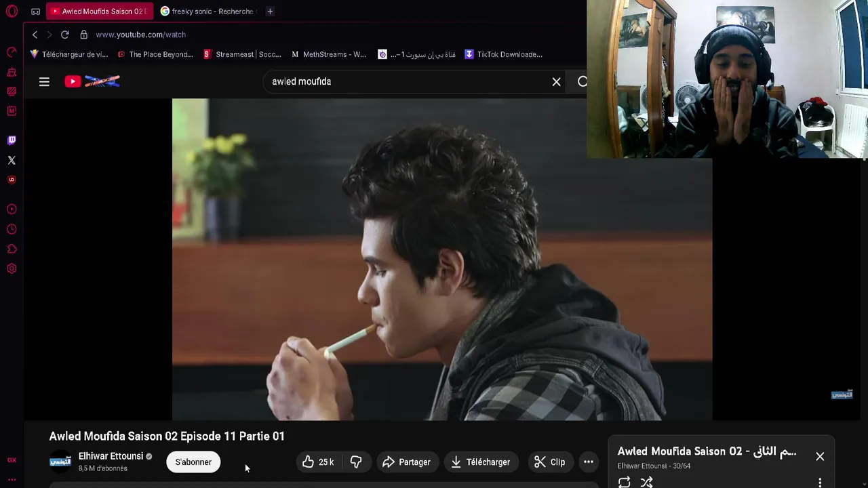
Task: Open the GX Control speedometer icon
Action: click(x=12, y=52)
